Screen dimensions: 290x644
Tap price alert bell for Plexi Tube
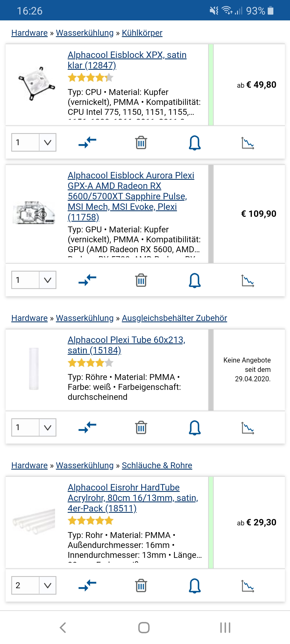(x=195, y=427)
